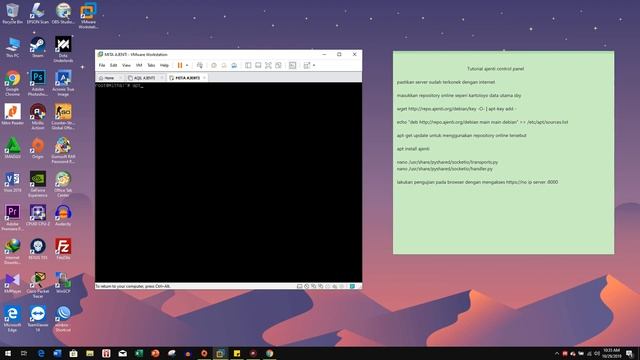This screenshot has width=640, height=360.
Task: Select the Microsoft Edge desktop icon
Action: [12, 319]
